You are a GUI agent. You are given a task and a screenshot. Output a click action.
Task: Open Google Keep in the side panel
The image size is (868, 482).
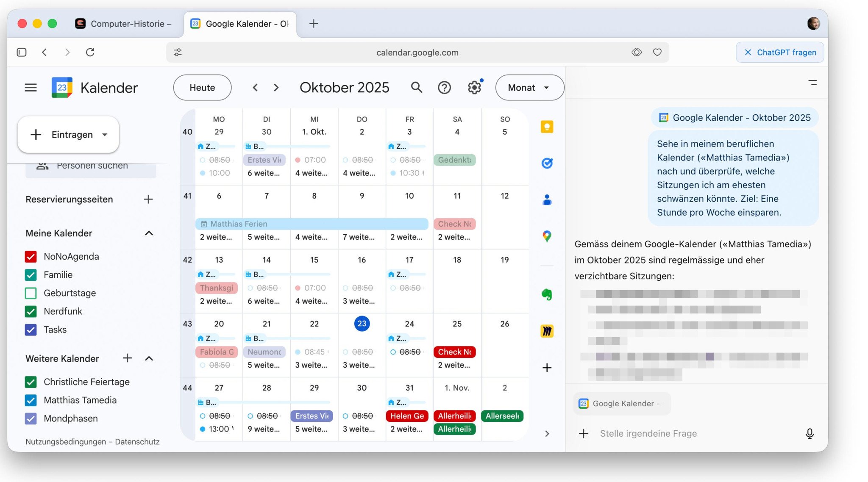coord(547,126)
